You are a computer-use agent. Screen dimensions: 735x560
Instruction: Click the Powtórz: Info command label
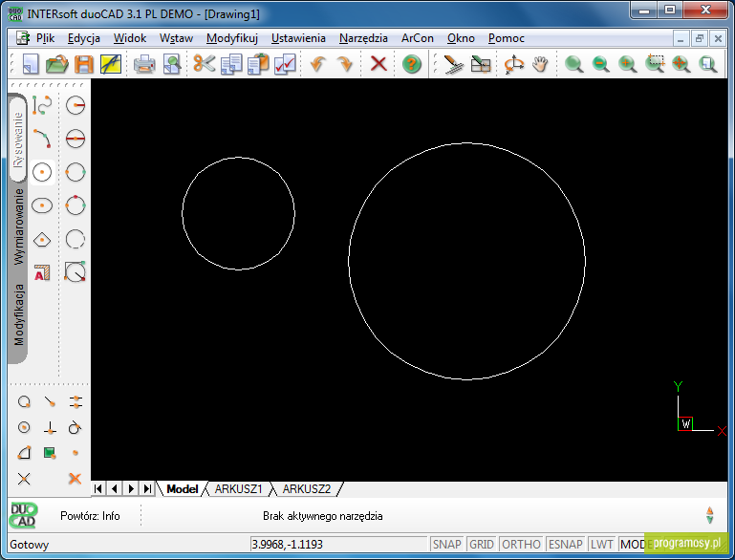[x=90, y=516]
